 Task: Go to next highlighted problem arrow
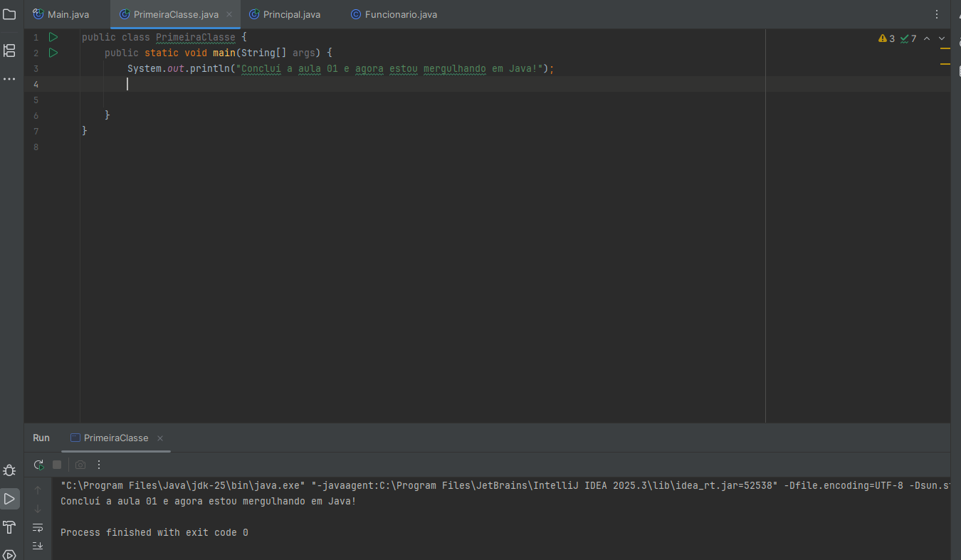942,38
